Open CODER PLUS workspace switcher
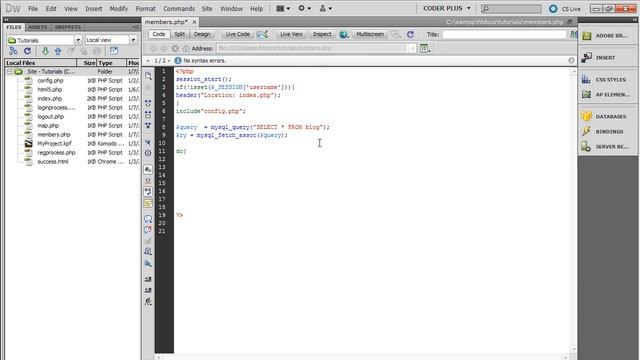Viewport: 640px width, 360px height. (x=447, y=8)
